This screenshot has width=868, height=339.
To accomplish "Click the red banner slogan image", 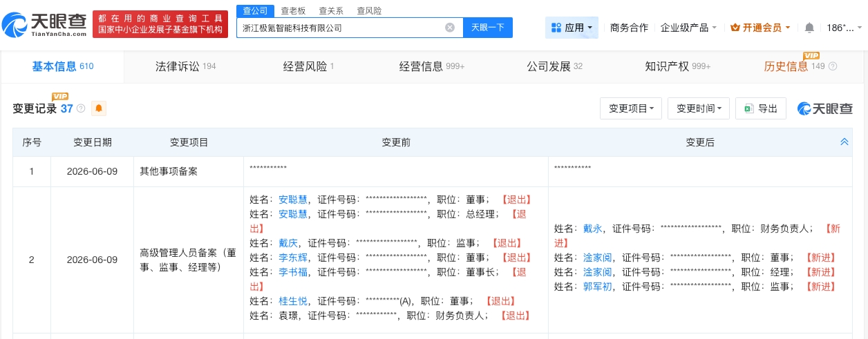I will [160, 25].
